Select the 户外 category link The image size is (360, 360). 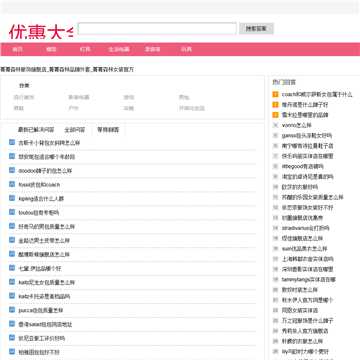click(x=74, y=108)
